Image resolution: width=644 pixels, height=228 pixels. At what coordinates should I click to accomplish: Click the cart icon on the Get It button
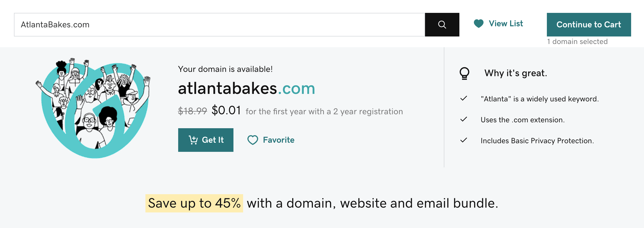pyautogui.click(x=193, y=140)
